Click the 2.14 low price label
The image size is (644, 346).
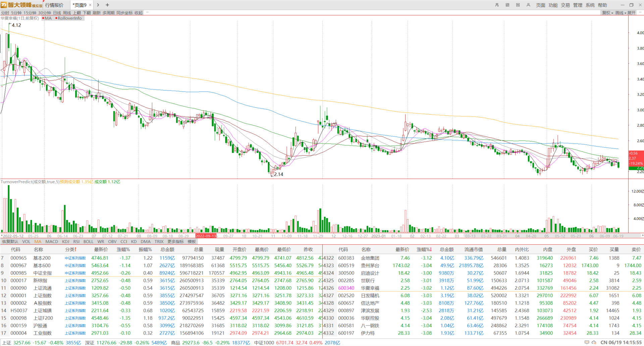(278, 174)
